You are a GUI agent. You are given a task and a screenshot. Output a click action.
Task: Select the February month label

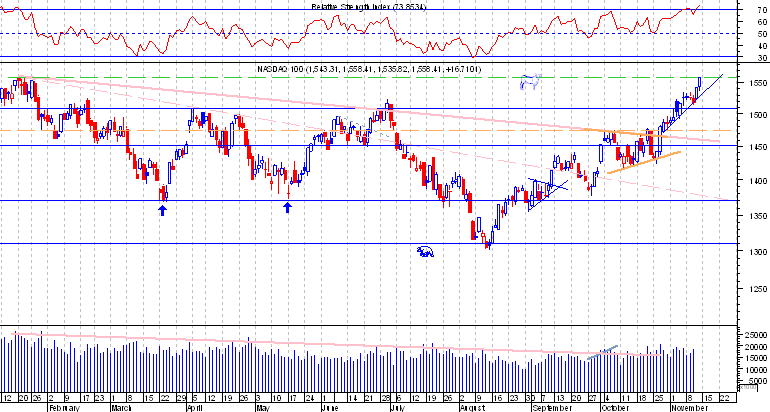65,408
